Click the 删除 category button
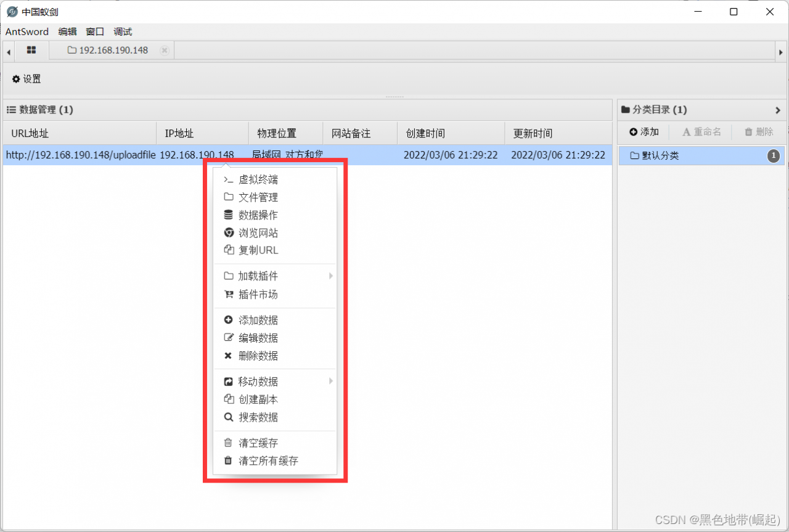This screenshot has width=789, height=532. pyautogui.click(x=759, y=132)
